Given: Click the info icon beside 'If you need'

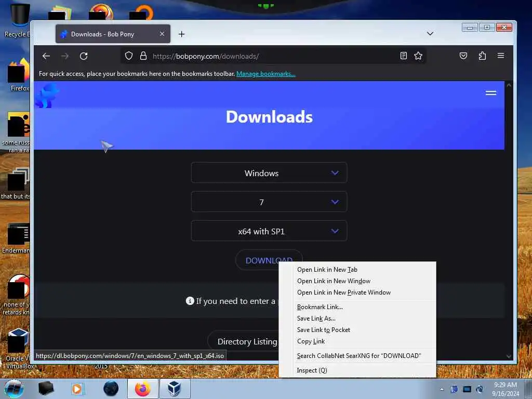Looking at the screenshot, I should click(x=190, y=301).
